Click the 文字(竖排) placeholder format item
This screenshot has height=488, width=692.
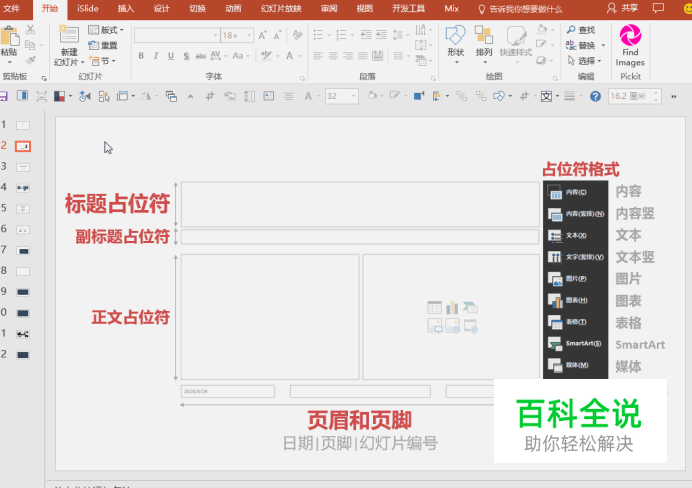pyautogui.click(x=575, y=257)
